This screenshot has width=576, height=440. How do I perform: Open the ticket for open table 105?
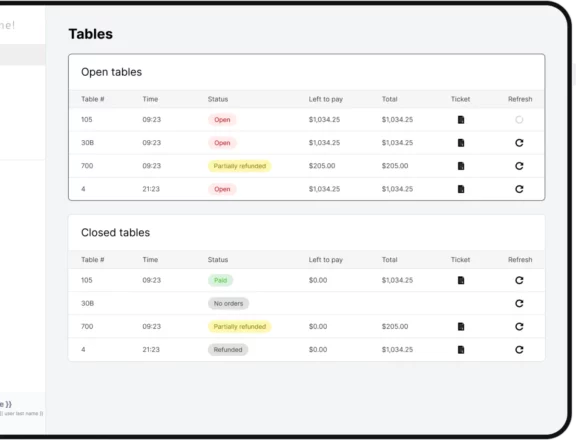(461, 120)
